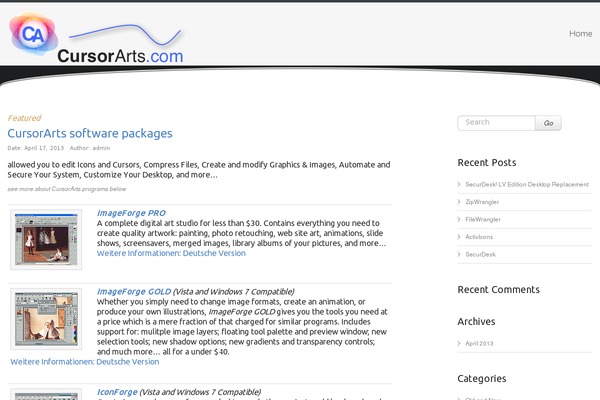600x400 pixels.
Task: Click the 'Featured' label text
Action: [x=24, y=118]
